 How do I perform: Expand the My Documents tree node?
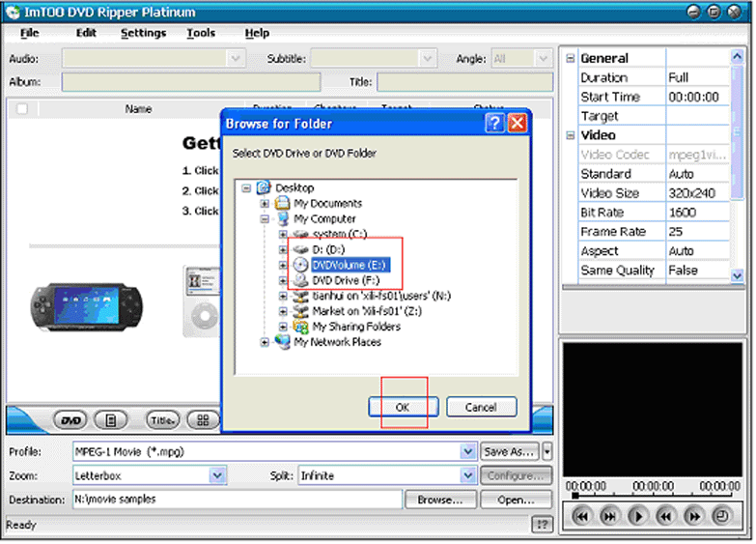[266, 204]
